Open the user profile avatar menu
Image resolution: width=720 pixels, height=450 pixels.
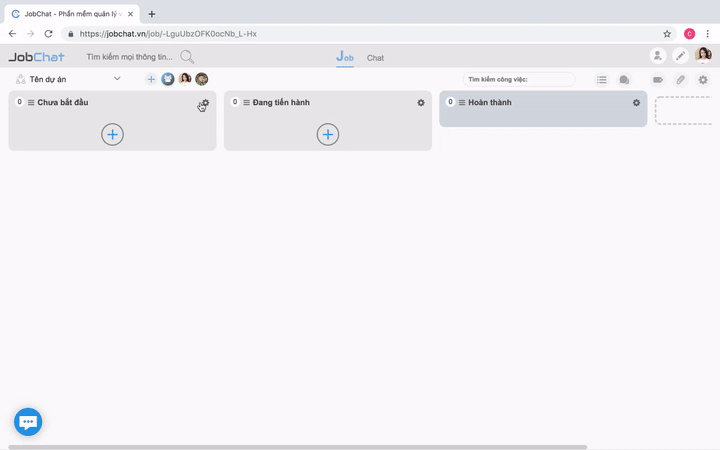pyautogui.click(x=703, y=56)
